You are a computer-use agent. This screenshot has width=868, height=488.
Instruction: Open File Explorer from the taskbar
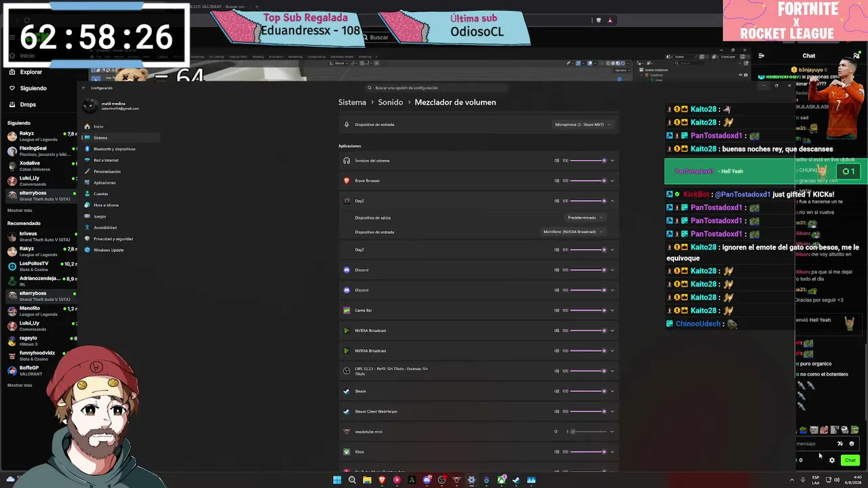[x=367, y=480]
